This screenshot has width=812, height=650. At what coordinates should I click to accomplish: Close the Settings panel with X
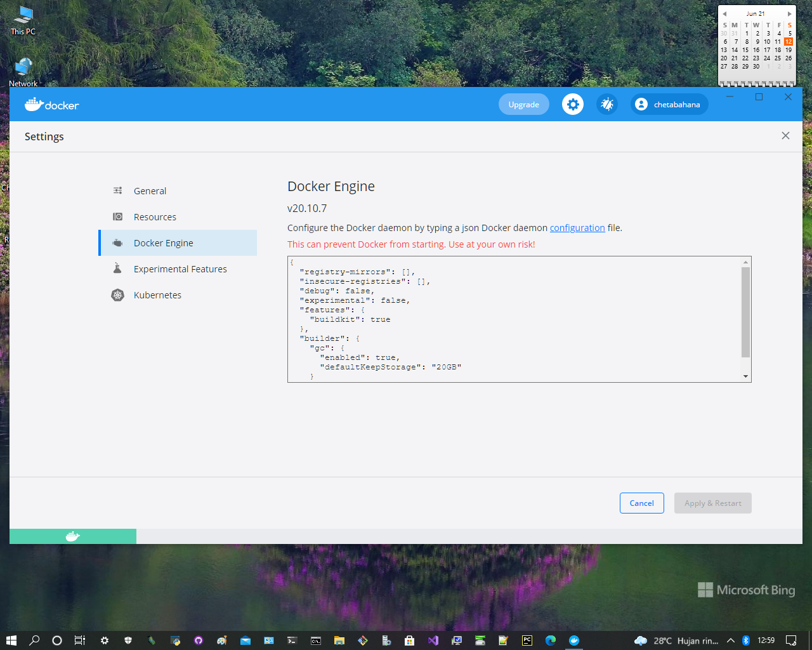pyautogui.click(x=785, y=136)
